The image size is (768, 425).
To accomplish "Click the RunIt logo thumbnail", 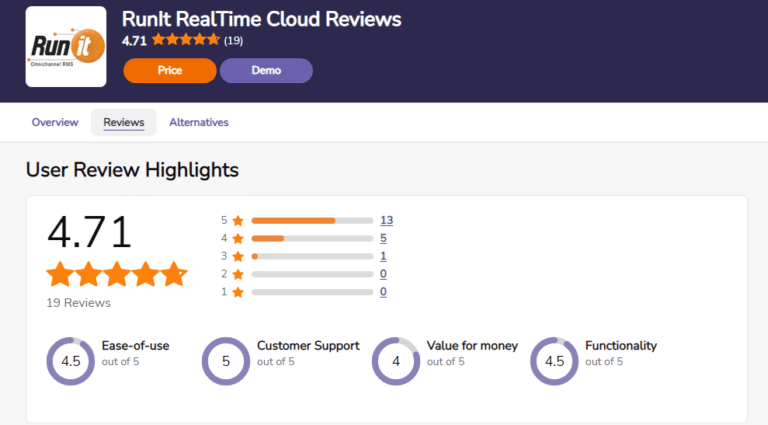I will click(65, 48).
